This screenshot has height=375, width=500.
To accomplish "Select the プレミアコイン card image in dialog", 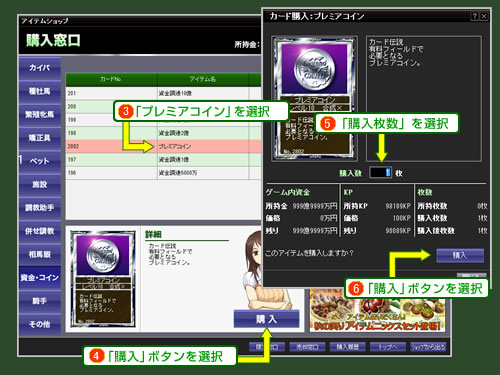I will [314, 98].
